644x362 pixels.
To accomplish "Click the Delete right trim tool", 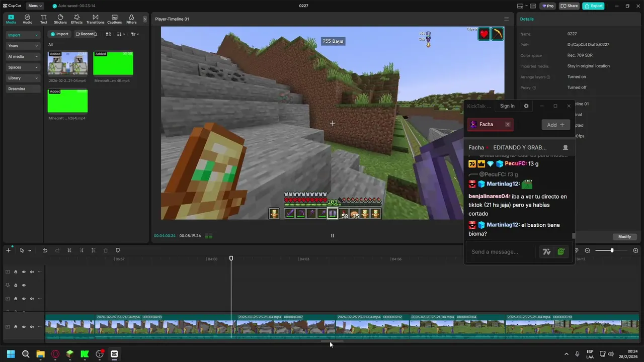I will pos(94,250).
